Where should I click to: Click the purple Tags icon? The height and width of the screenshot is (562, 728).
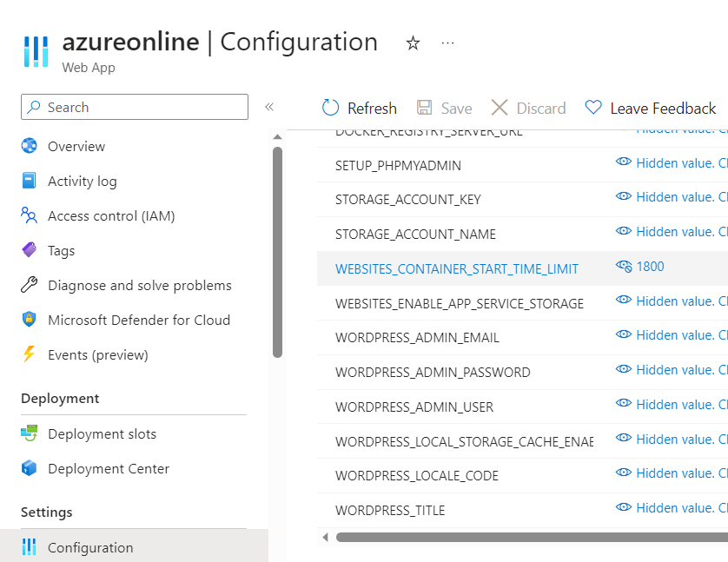tap(29, 249)
